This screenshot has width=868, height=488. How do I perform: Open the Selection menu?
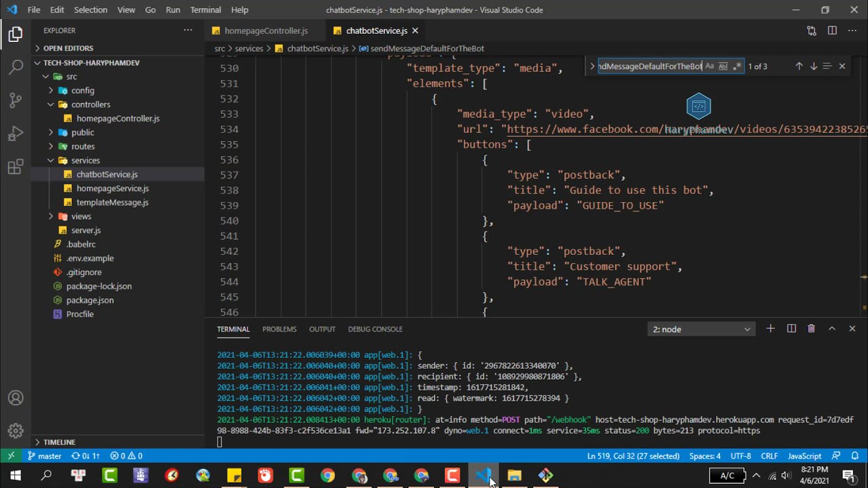90,10
